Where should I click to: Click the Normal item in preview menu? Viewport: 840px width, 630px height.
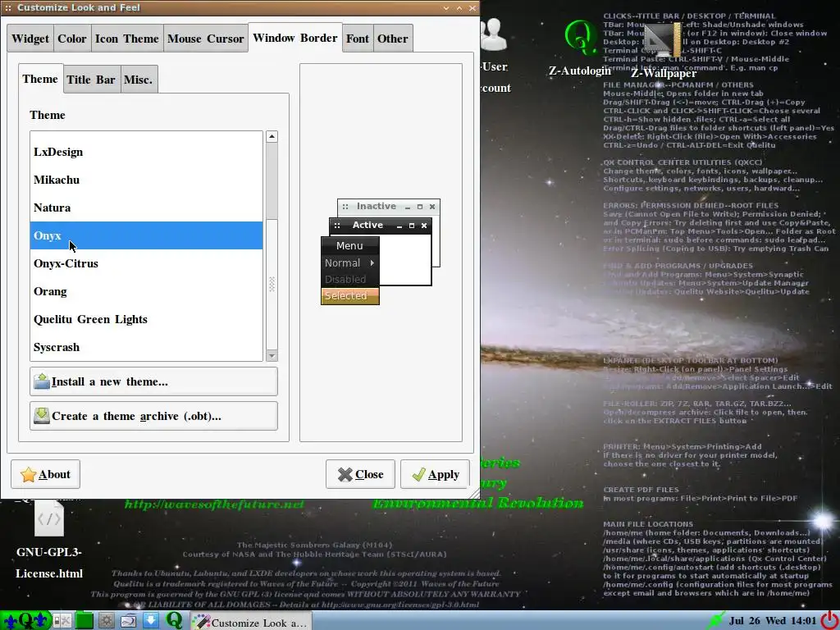pyautogui.click(x=350, y=263)
